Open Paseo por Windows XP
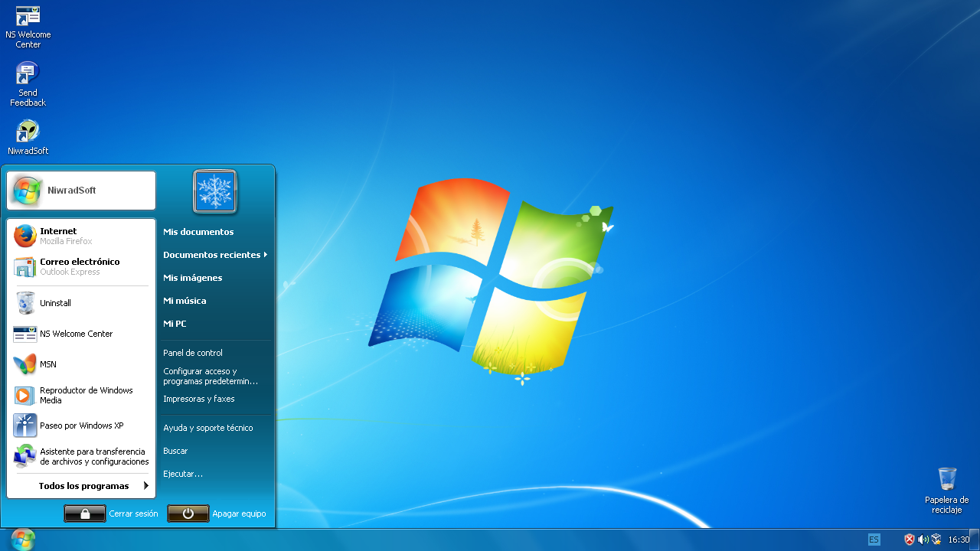Image resolution: width=980 pixels, height=551 pixels. (x=25, y=425)
